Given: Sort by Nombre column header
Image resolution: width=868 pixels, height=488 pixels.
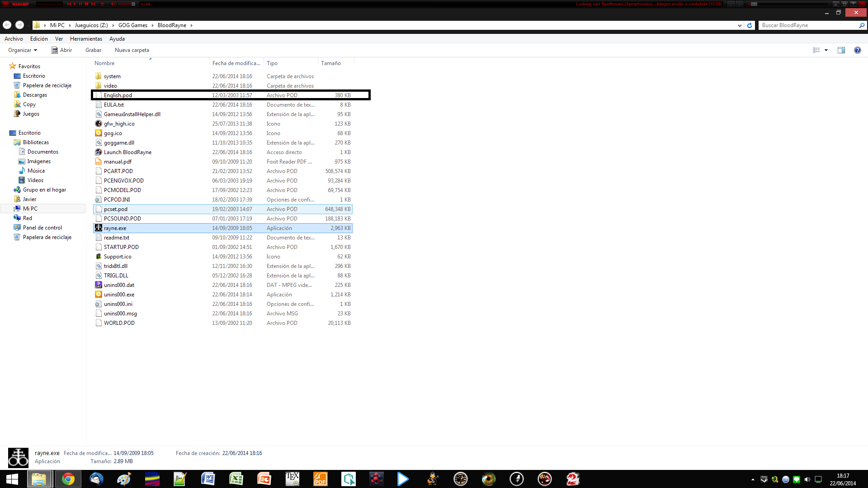Looking at the screenshot, I should pyautogui.click(x=104, y=63).
